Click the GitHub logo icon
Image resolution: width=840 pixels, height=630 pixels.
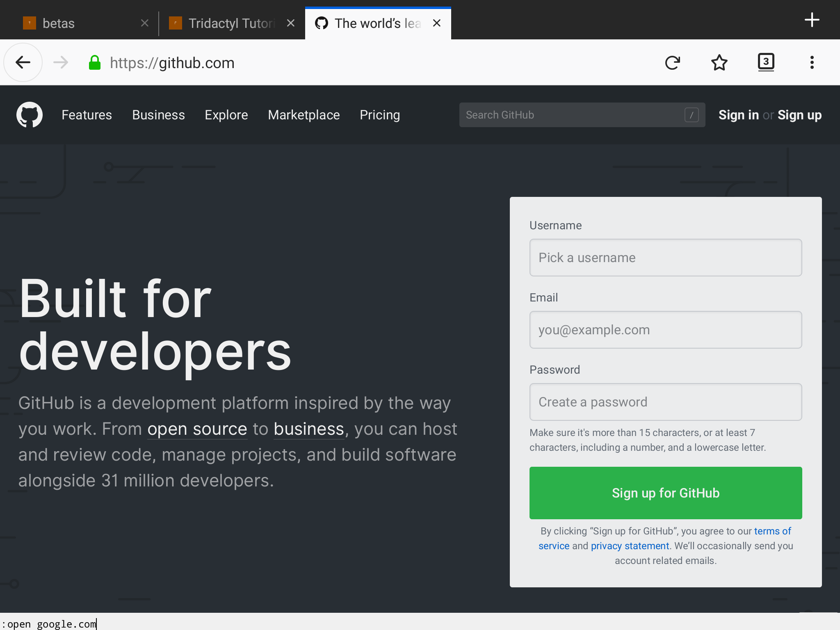pos(30,114)
